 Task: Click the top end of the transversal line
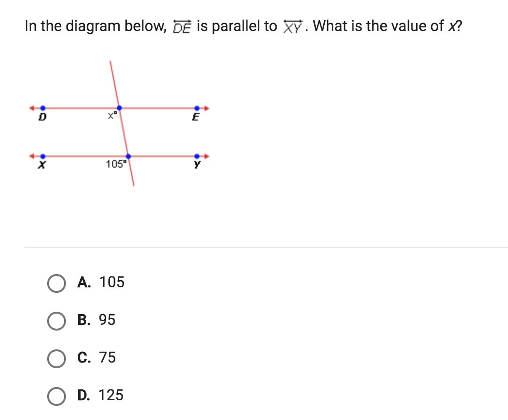(x=110, y=63)
